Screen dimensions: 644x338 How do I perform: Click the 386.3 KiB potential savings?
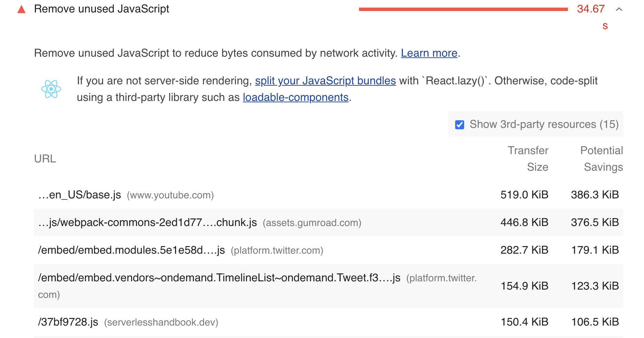coord(595,195)
